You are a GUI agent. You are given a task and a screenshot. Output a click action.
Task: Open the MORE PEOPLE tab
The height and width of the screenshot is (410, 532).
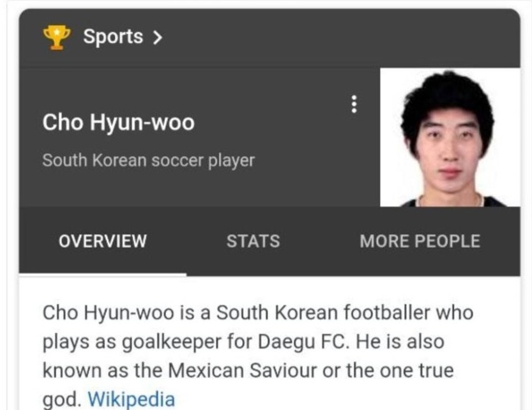coord(420,241)
